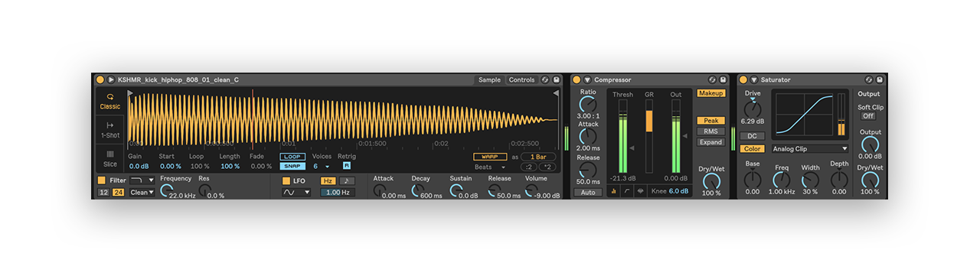Select Expand mode in Compressor

click(711, 142)
